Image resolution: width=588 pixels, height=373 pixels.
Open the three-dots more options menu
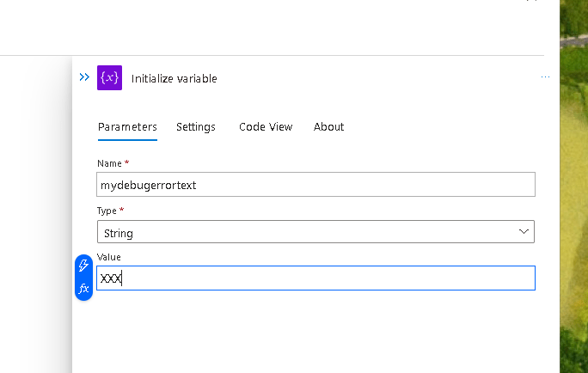(x=545, y=76)
